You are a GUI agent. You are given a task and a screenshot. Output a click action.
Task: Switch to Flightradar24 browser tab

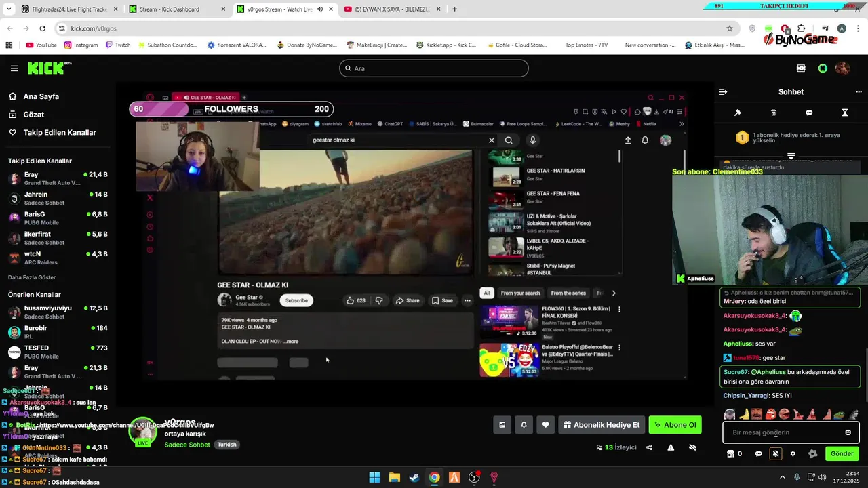click(x=68, y=9)
